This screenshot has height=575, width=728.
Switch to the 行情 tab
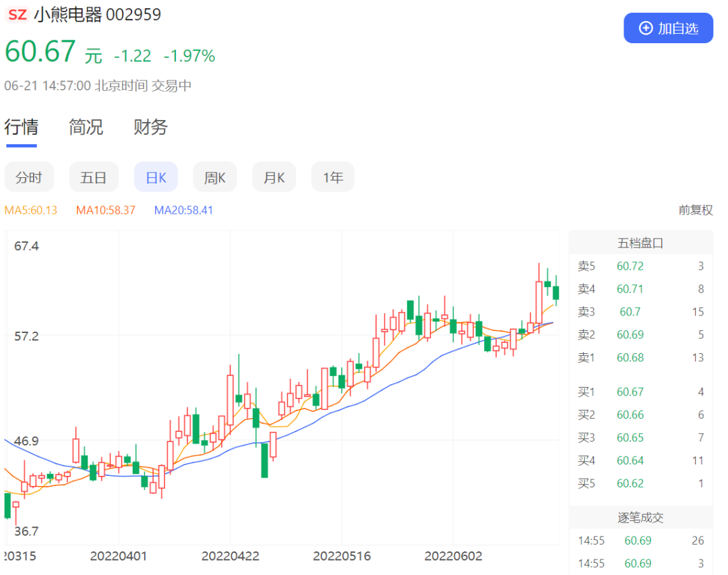click(x=22, y=127)
